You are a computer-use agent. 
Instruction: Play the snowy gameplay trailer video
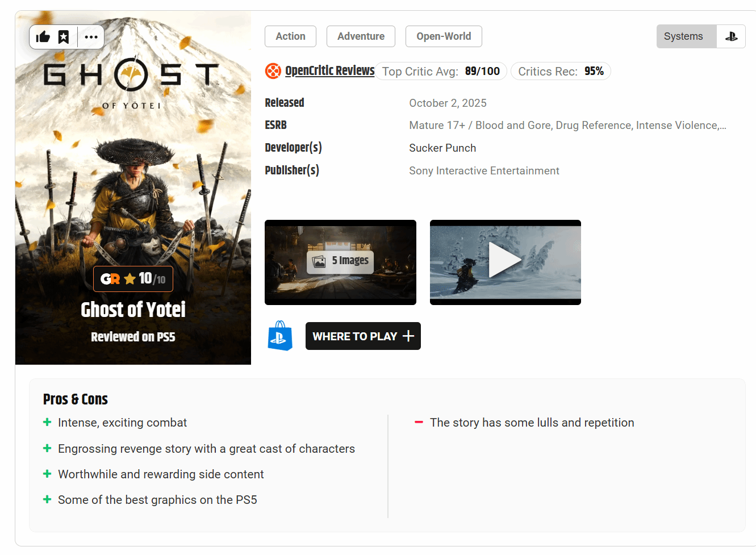pos(505,262)
